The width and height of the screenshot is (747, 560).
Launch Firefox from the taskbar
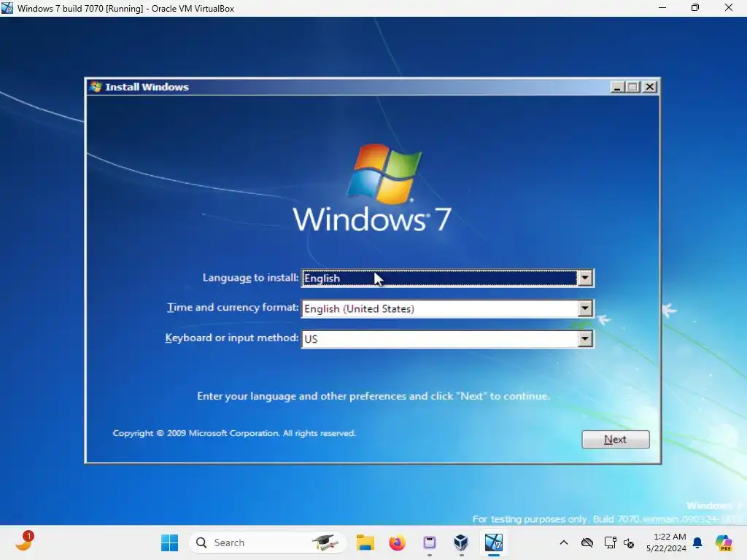397,542
